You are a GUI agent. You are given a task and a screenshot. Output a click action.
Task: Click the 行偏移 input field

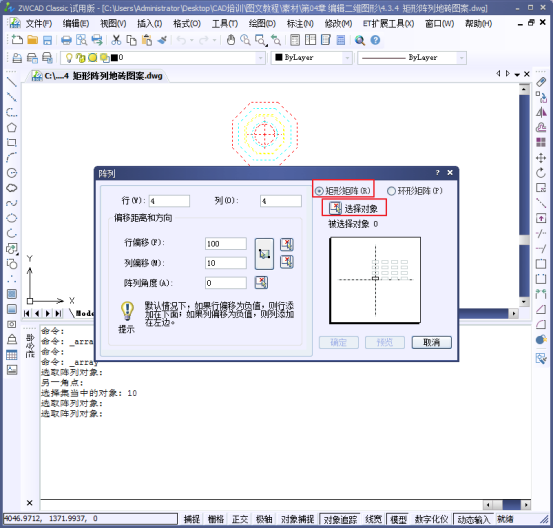point(226,243)
